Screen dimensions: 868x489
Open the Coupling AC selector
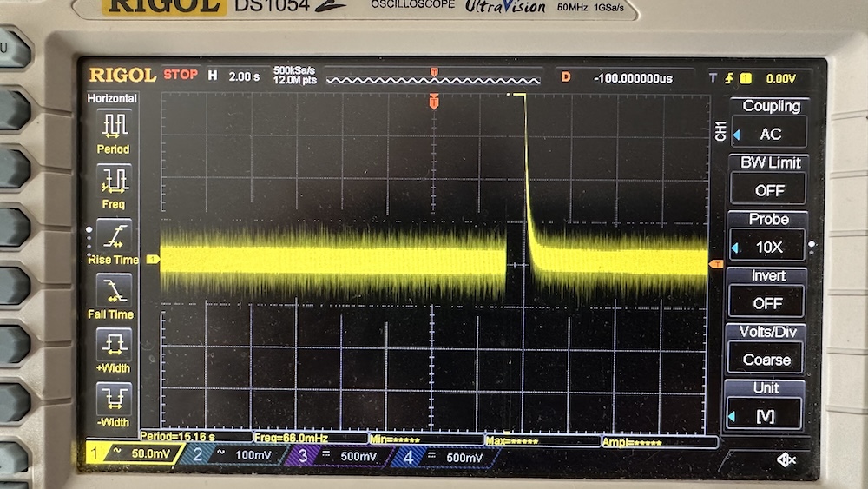[x=768, y=134]
